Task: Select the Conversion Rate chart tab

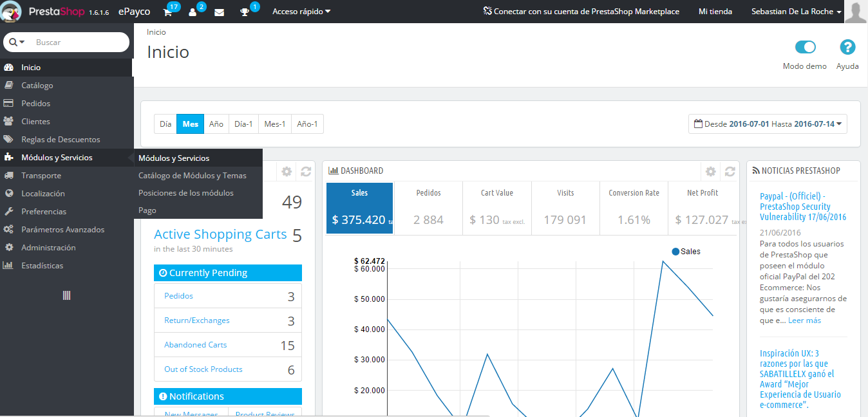Action: coord(634,208)
